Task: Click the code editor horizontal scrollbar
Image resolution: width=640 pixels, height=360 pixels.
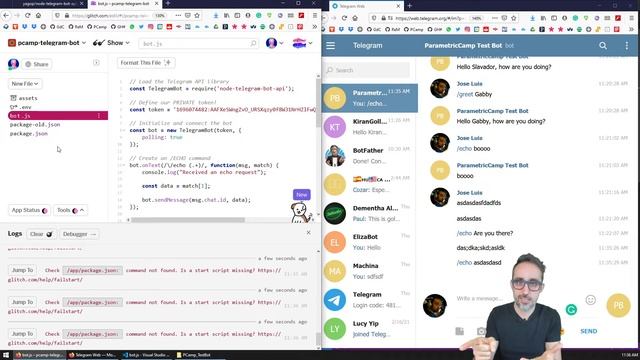Action: pyautogui.click(x=188, y=220)
